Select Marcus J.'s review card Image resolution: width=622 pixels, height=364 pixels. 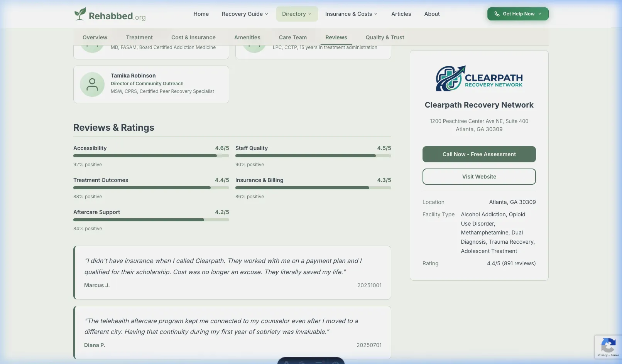(232, 272)
